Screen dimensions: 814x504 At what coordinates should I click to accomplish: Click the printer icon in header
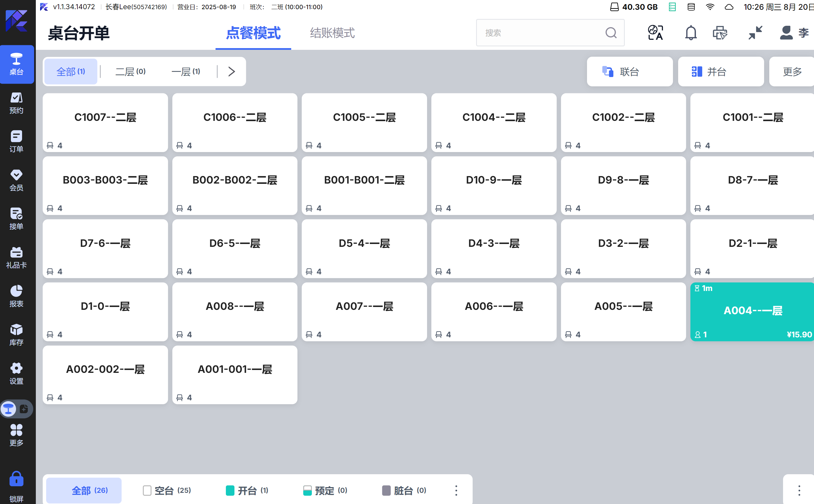pos(720,33)
